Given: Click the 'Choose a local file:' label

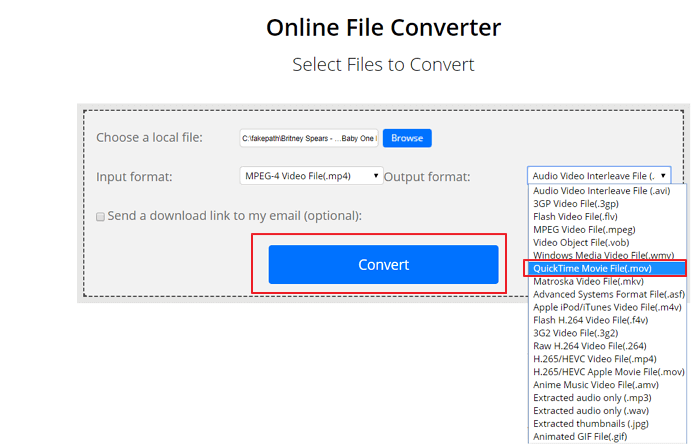Looking at the screenshot, I should pyautogui.click(x=149, y=138).
